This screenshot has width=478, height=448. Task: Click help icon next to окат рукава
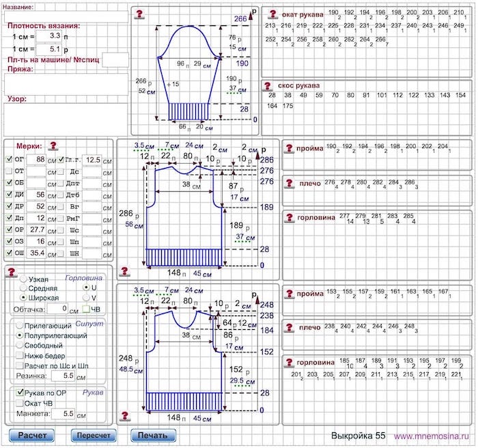[272, 14]
